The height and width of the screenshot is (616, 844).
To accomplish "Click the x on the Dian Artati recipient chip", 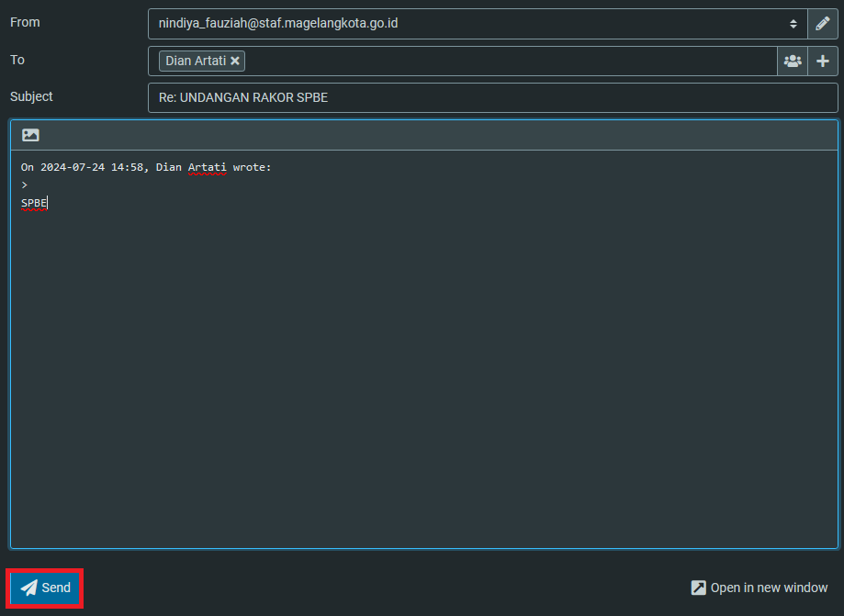I will coord(234,61).
